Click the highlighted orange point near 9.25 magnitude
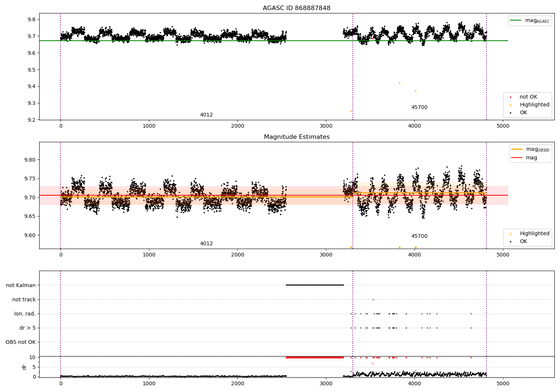The width and height of the screenshot is (560, 392). (351, 111)
